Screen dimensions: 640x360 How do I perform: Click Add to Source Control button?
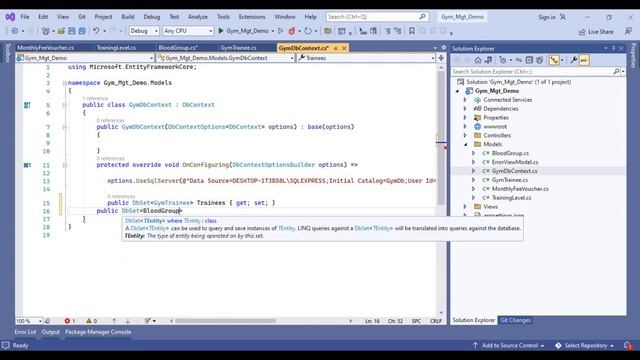pos(509,346)
